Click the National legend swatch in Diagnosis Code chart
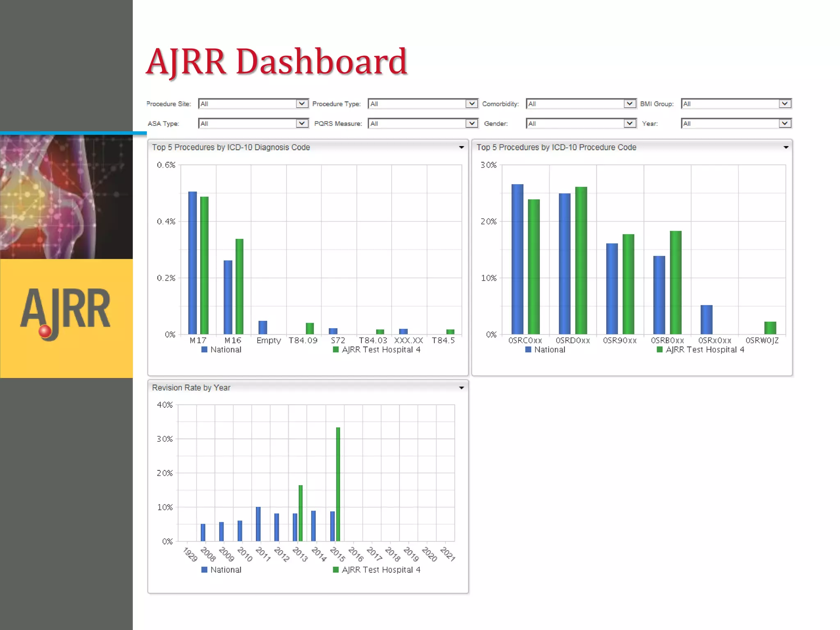The width and height of the screenshot is (840, 630). tap(204, 350)
